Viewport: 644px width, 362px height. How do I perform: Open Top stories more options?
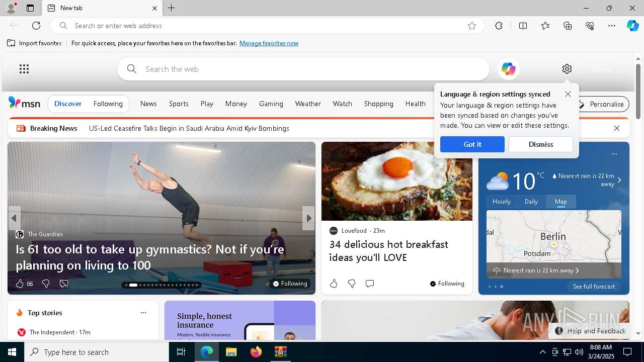[143, 313]
